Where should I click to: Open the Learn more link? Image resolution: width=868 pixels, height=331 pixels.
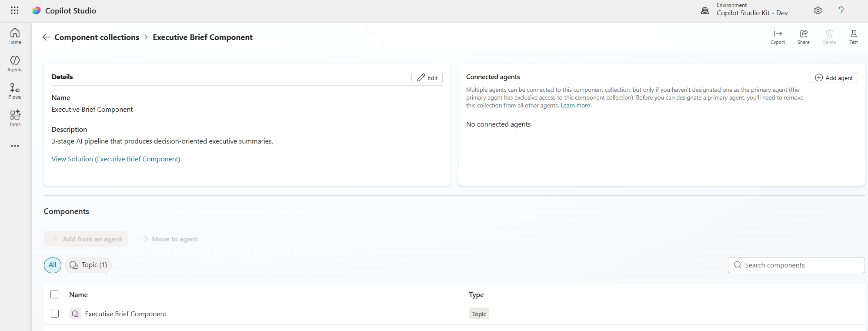575,106
